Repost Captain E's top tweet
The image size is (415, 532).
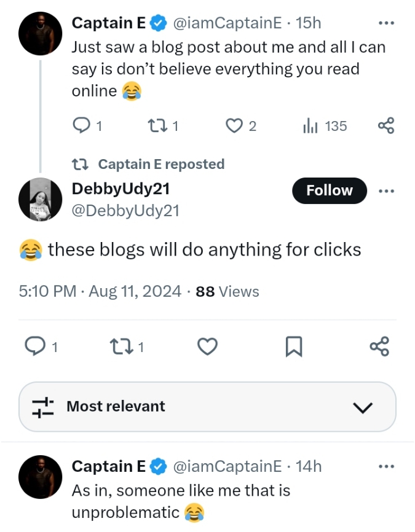[x=158, y=126]
